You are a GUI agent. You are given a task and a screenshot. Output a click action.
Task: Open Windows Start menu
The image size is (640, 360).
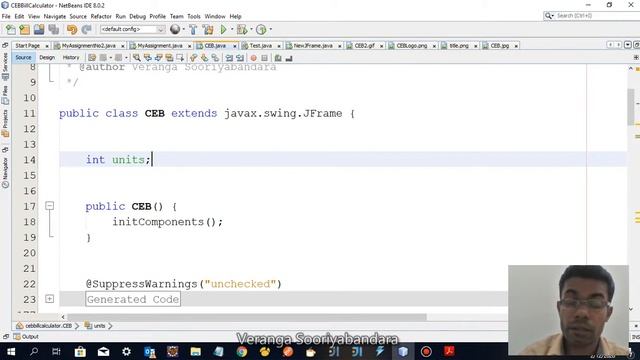click(x=11, y=351)
